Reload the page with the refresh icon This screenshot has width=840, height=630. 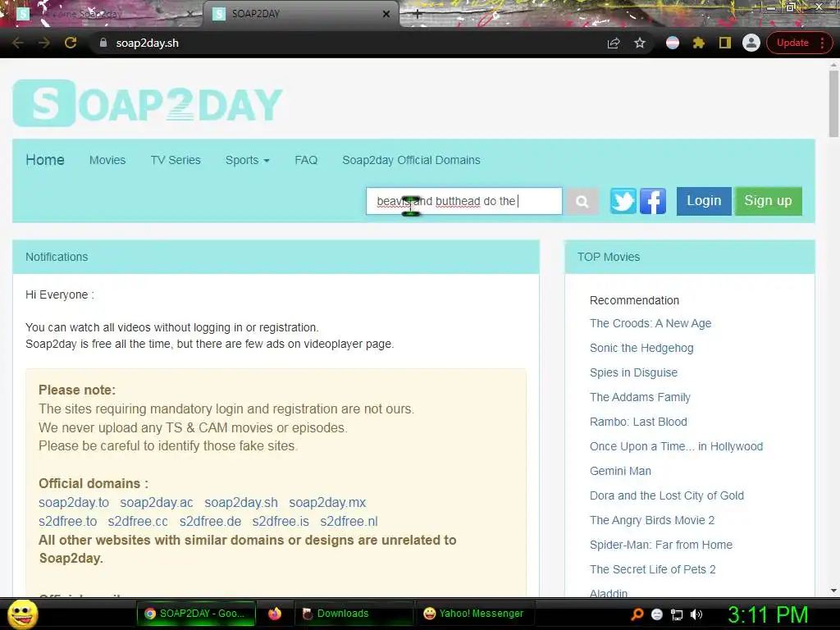click(x=71, y=43)
